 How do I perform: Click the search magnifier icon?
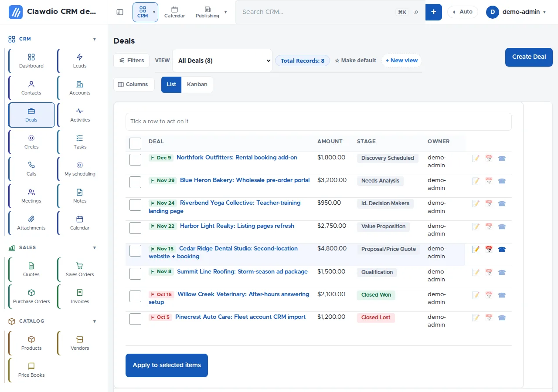pyautogui.click(x=416, y=12)
